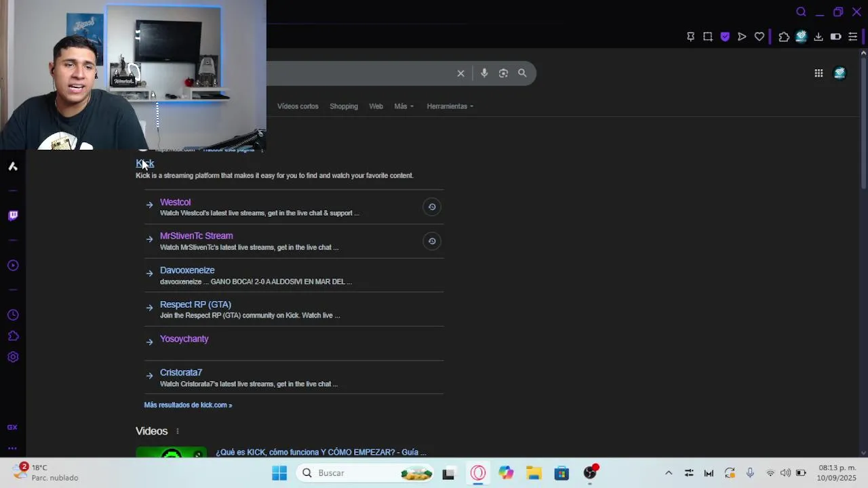Click the pinboard pin icon
Image resolution: width=868 pixels, height=488 pixels.
click(x=690, y=37)
